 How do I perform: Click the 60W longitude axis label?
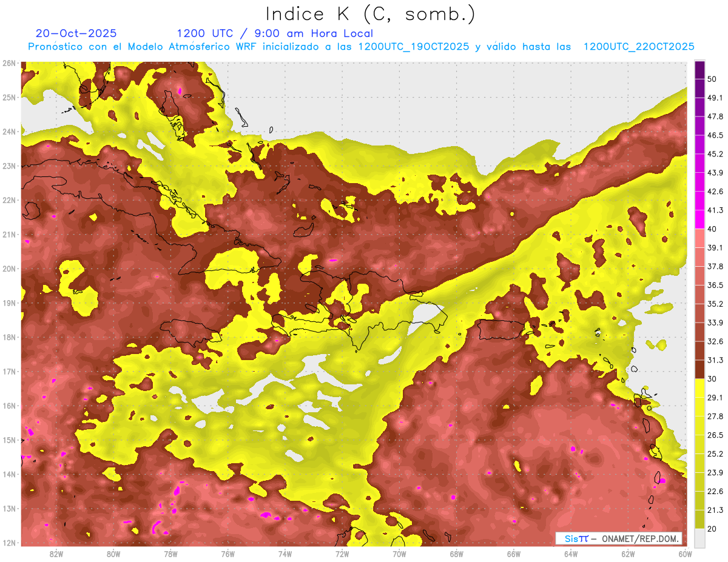coord(686,554)
